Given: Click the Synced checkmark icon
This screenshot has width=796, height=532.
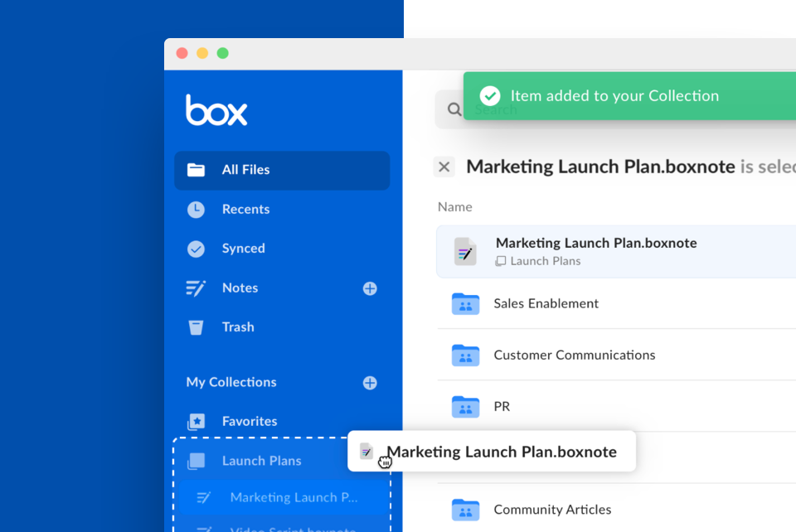Looking at the screenshot, I should pyautogui.click(x=196, y=249).
